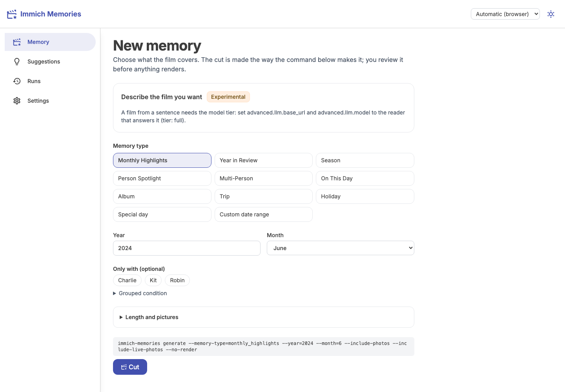Select the Holiday memory type
This screenshot has width=565, height=392.
(x=365, y=196)
